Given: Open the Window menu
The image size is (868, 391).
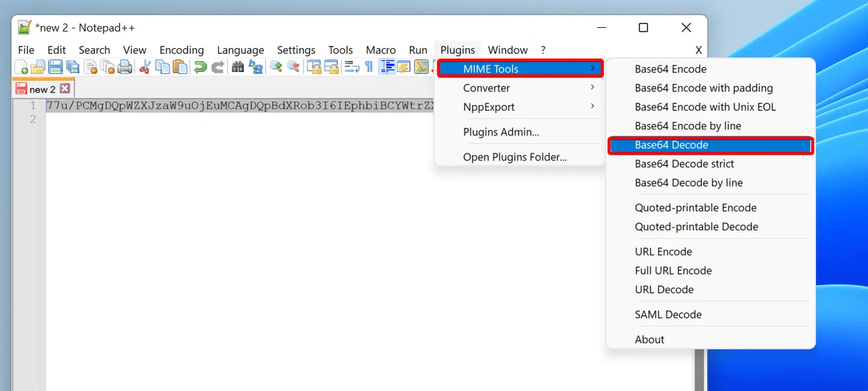Looking at the screenshot, I should tap(508, 50).
